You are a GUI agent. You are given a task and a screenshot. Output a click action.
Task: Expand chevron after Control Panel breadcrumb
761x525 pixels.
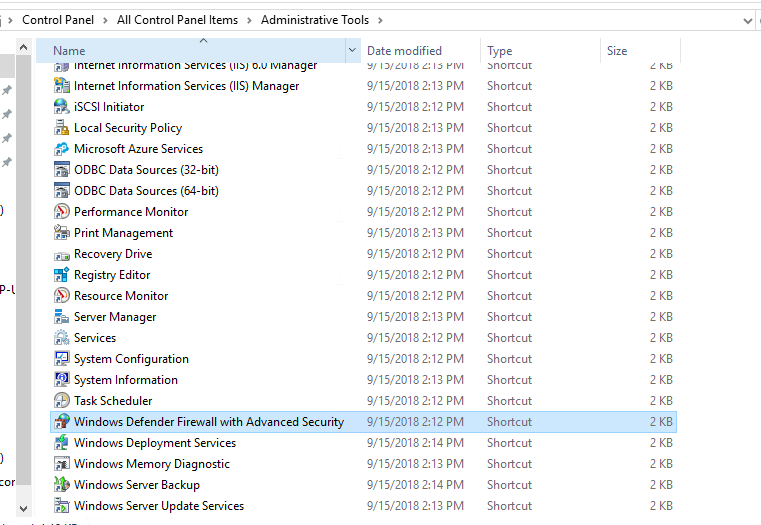[105, 20]
